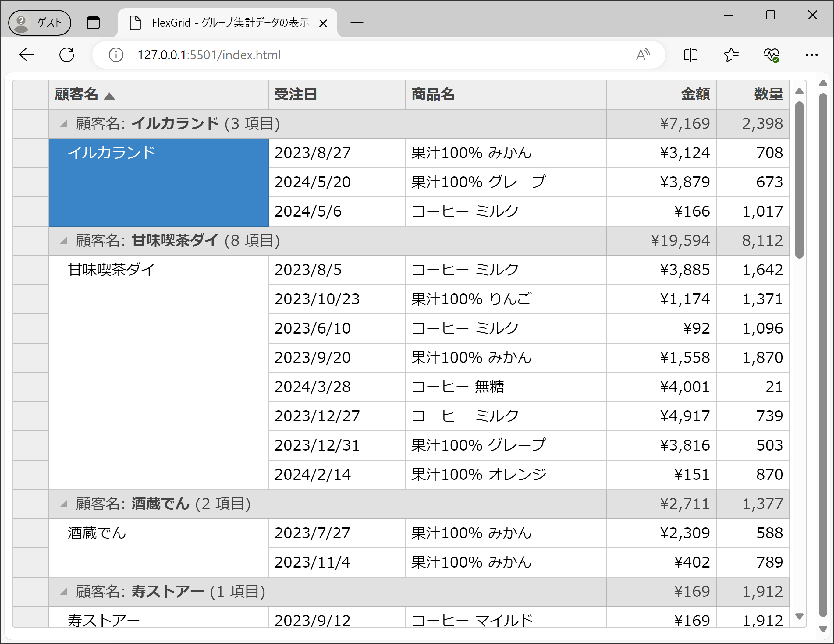Sort by 商品名 column header
The height and width of the screenshot is (644, 834).
pos(506,94)
